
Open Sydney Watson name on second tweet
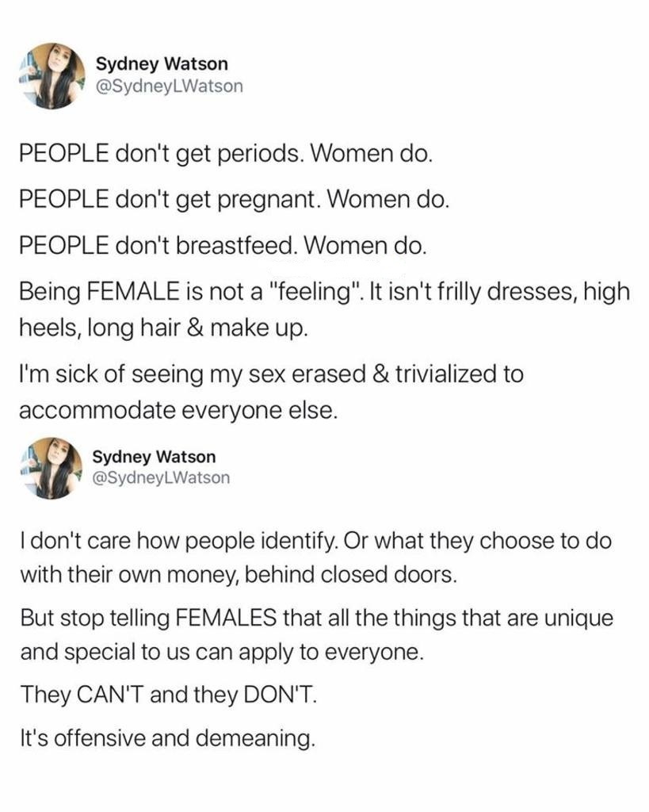(x=154, y=457)
